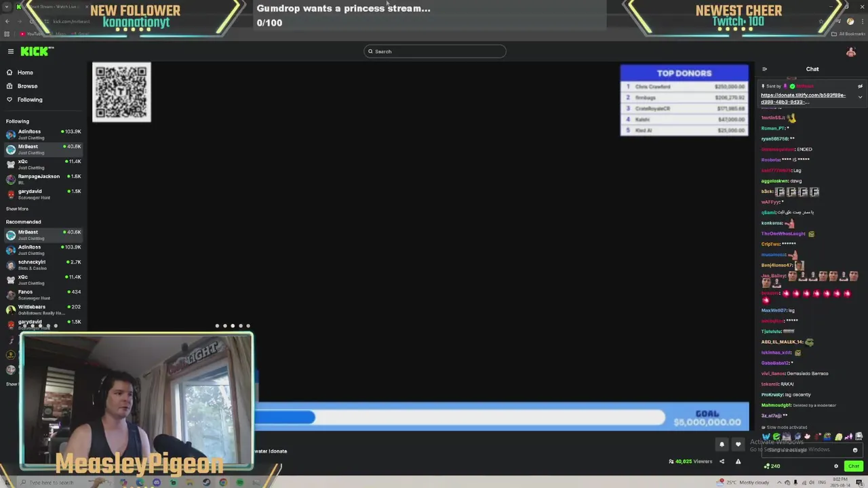868x488 pixels.
Task: Open chat settings gear
Action: [x=836, y=466]
